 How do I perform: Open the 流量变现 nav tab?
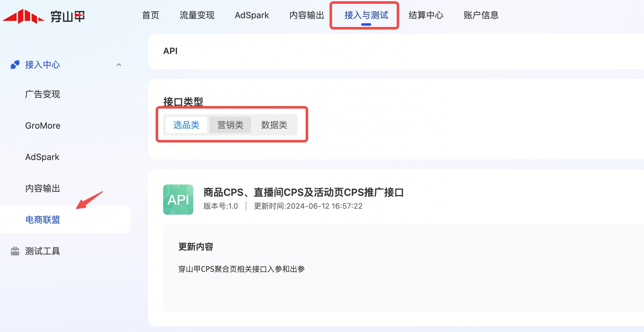point(197,15)
